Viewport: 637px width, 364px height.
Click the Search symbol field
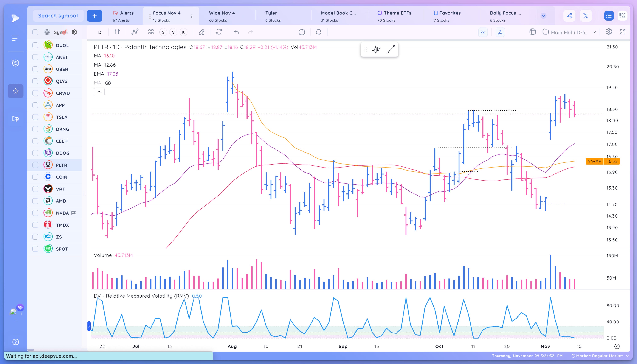coord(58,16)
